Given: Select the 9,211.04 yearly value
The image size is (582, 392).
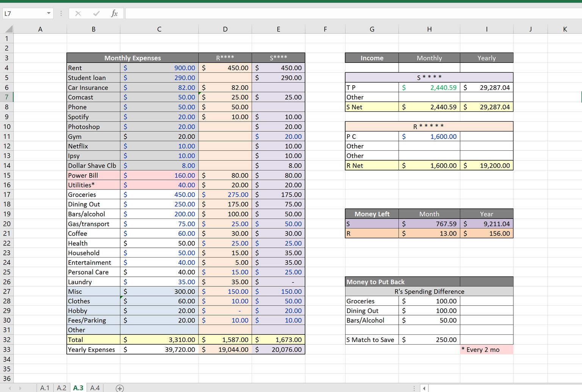Looking at the screenshot, I should click(487, 224).
